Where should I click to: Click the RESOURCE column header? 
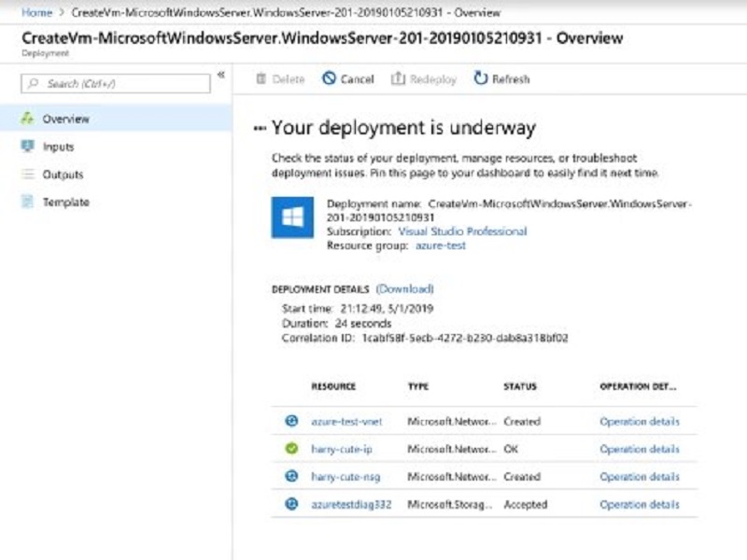click(x=333, y=386)
